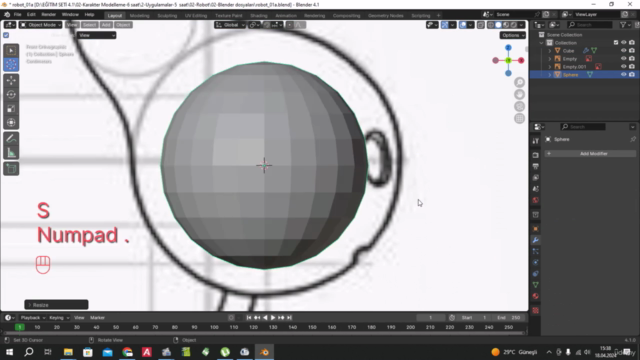Open the Edit menu
Viewport: 640px width, 360px height.
coord(31,15)
